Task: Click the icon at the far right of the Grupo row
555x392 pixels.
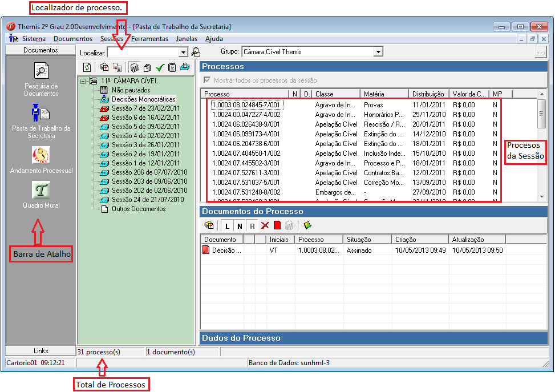Action: 541,52
